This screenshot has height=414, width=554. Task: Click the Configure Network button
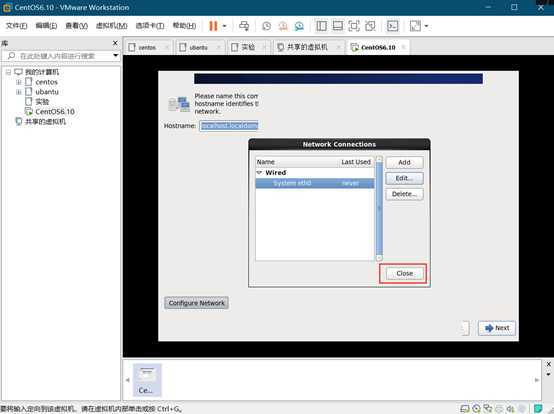(x=196, y=303)
